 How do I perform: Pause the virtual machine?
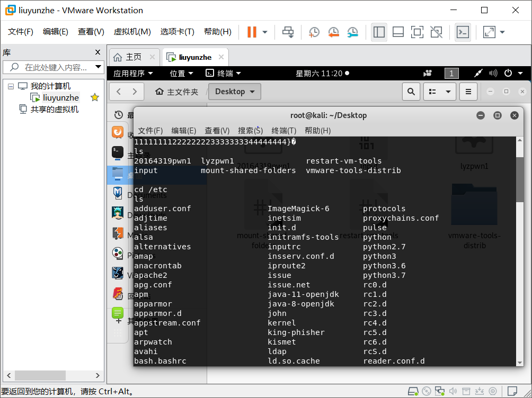252,32
